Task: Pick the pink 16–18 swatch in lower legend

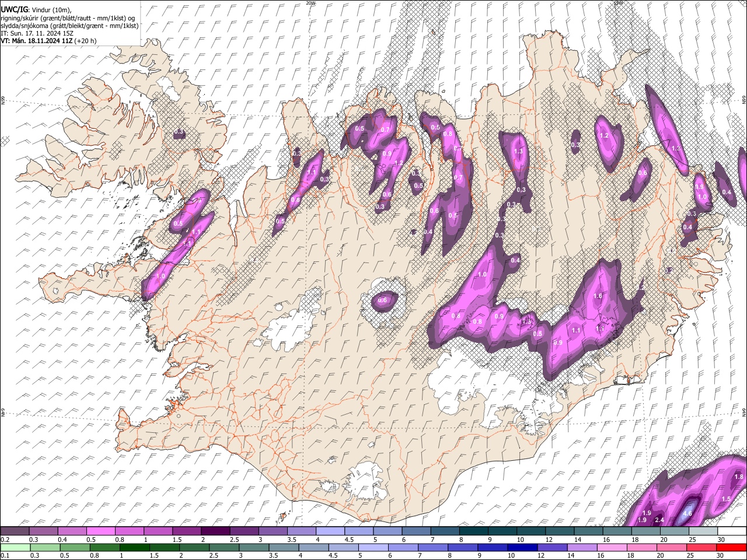Action: click(x=612, y=548)
